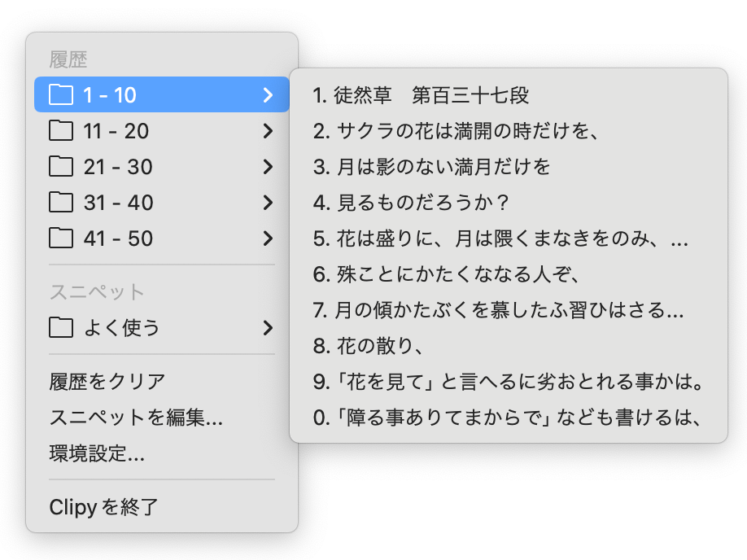
Task: Paste history item 1 徒然草 第百三十七段
Action: point(422,95)
